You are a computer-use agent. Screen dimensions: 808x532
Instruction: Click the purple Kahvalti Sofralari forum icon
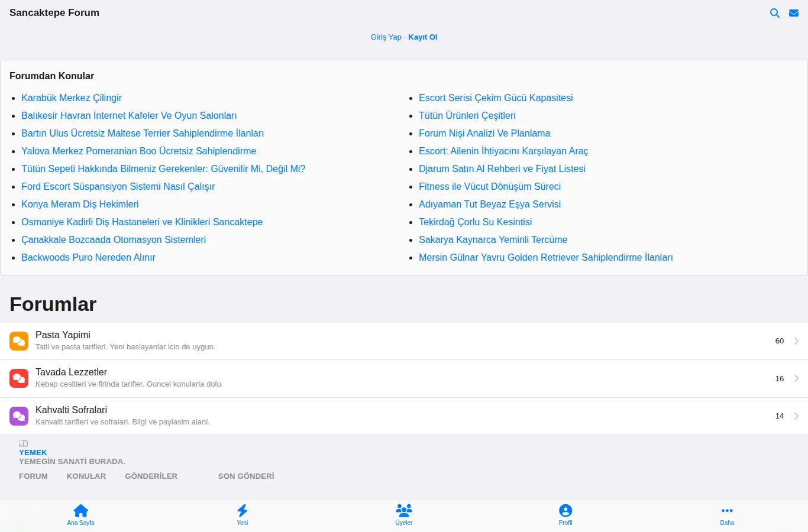pyautogui.click(x=19, y=416)
